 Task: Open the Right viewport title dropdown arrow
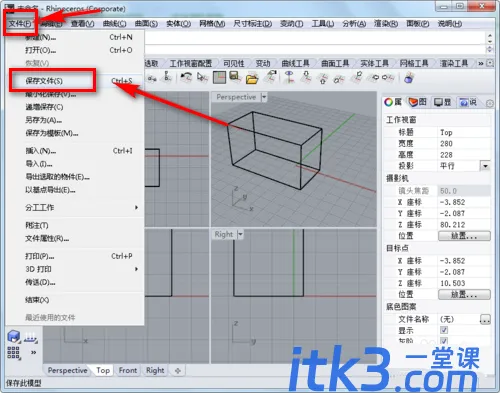pos(240,235)
